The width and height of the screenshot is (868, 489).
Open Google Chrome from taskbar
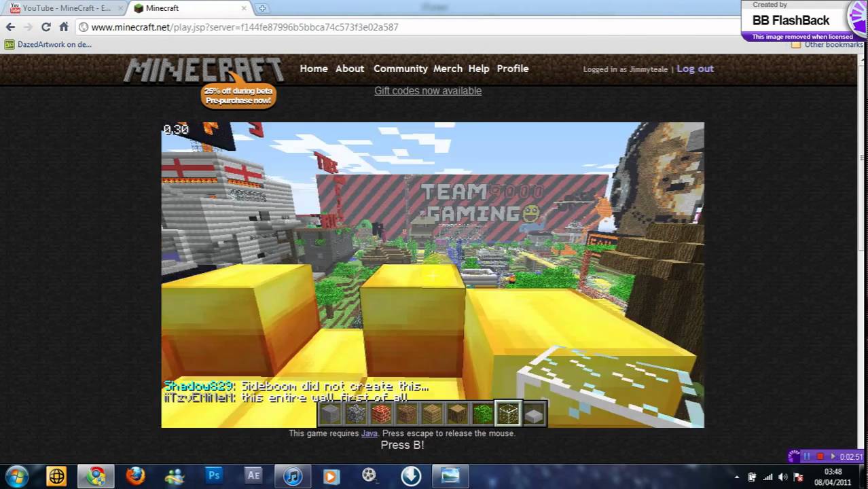point(96,476)
